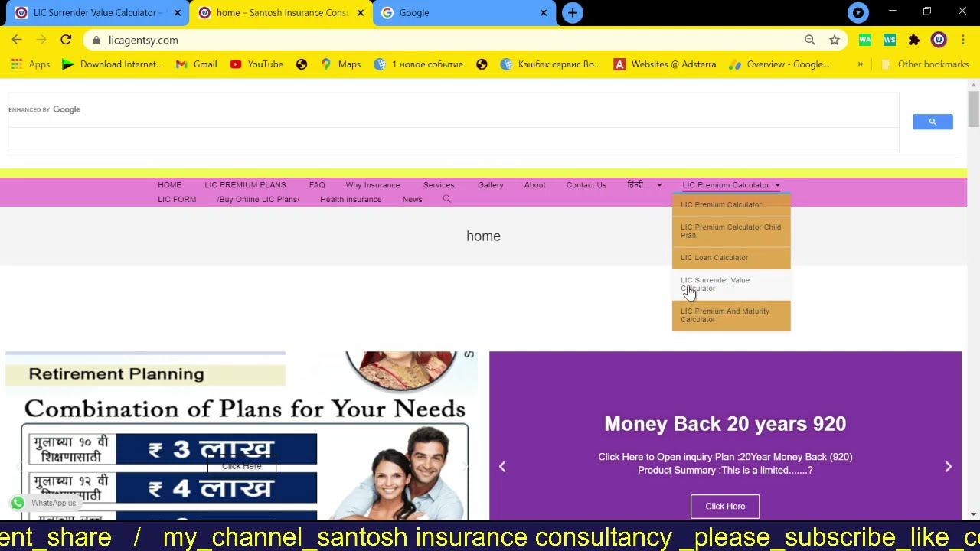Open LIC PREMIUM PLANS menu item

(x=245, y=185)
